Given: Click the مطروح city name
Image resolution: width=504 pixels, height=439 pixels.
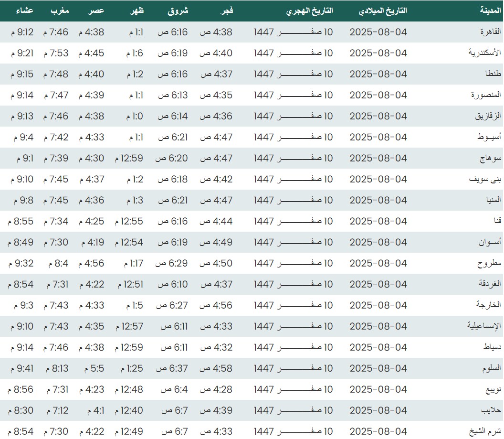Looking at the screenshot, I should [489, 263].
